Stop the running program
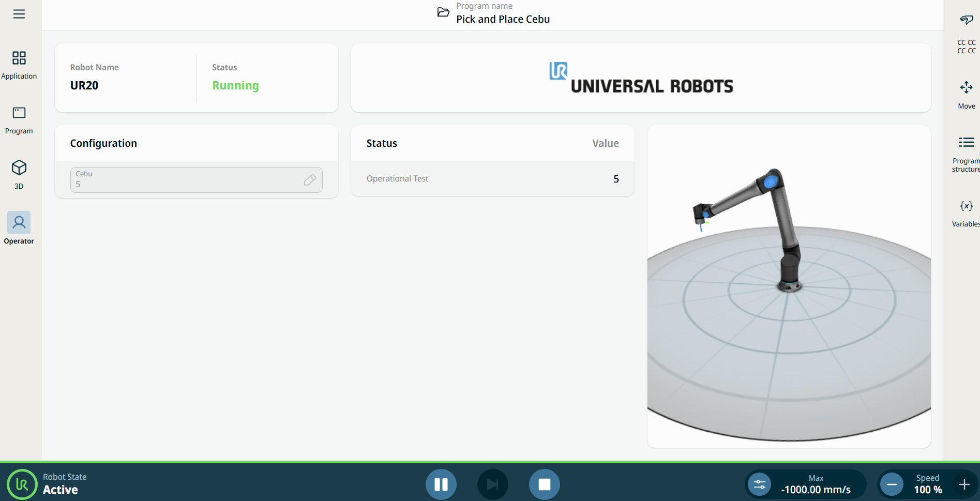Viewport: 980px width, 501px height. click(544, 484)
